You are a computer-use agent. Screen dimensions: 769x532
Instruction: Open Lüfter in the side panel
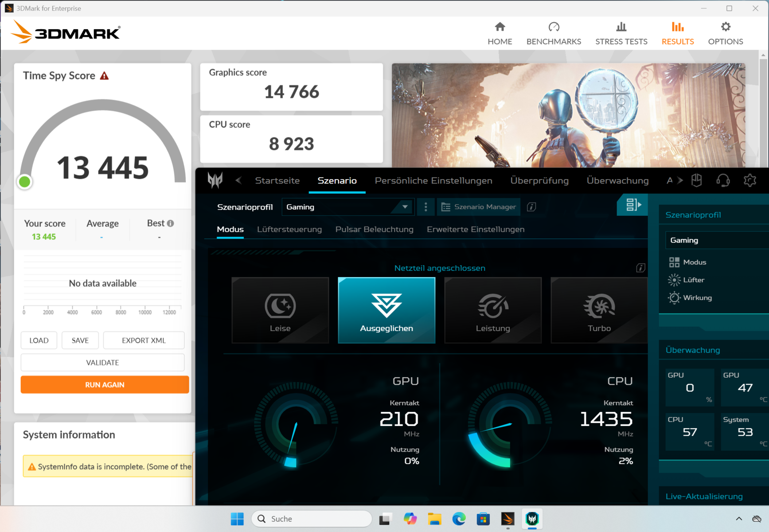687,280
